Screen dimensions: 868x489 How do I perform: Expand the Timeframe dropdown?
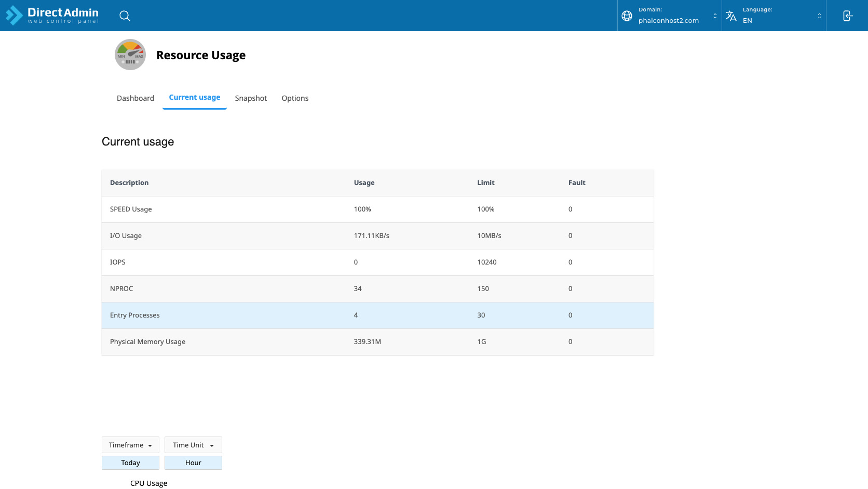(130, 445)
